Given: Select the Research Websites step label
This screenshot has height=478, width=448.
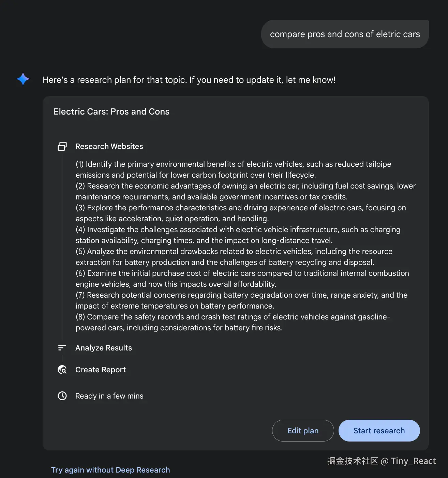Looking at the screenshot, I should pyautogui.click(x=109, y=146).
